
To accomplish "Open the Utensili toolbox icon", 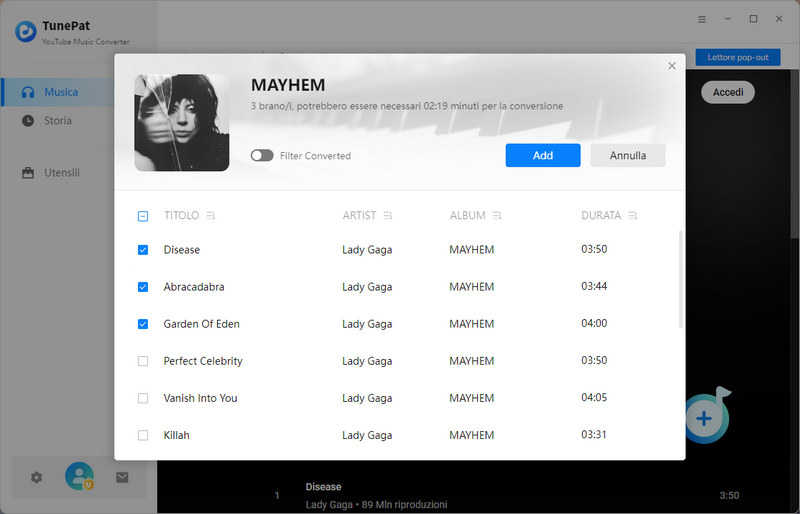I will (28, 173).
